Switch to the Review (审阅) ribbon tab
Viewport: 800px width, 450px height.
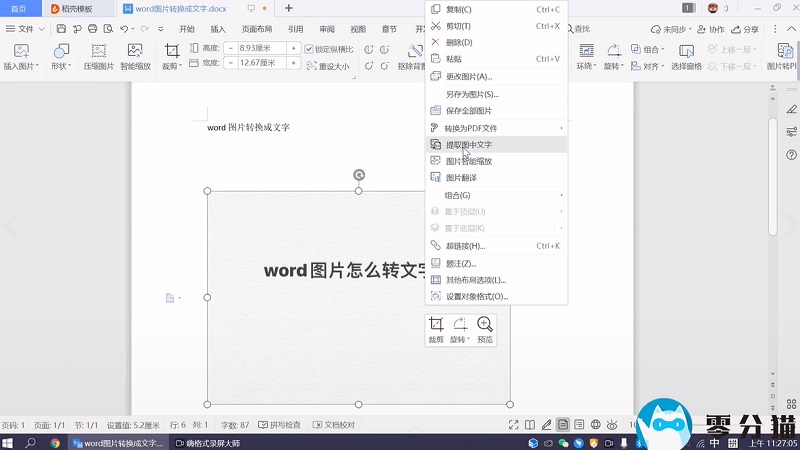tap(327, 29)
